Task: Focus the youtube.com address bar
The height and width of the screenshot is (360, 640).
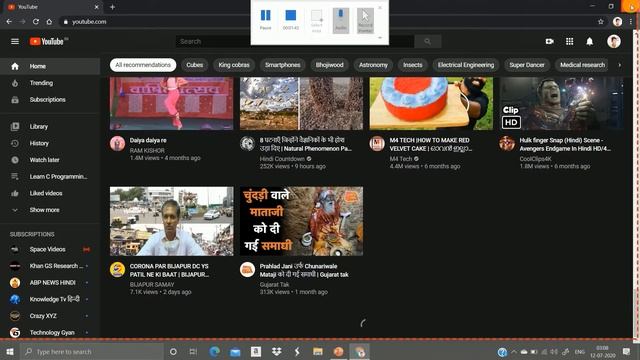Action: 327,22
